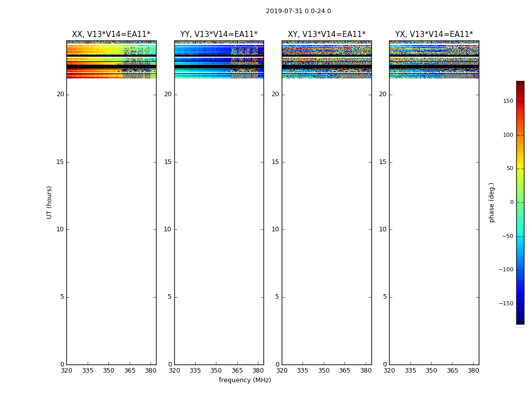Click the colorbar tick label 150

click(508, 101)
